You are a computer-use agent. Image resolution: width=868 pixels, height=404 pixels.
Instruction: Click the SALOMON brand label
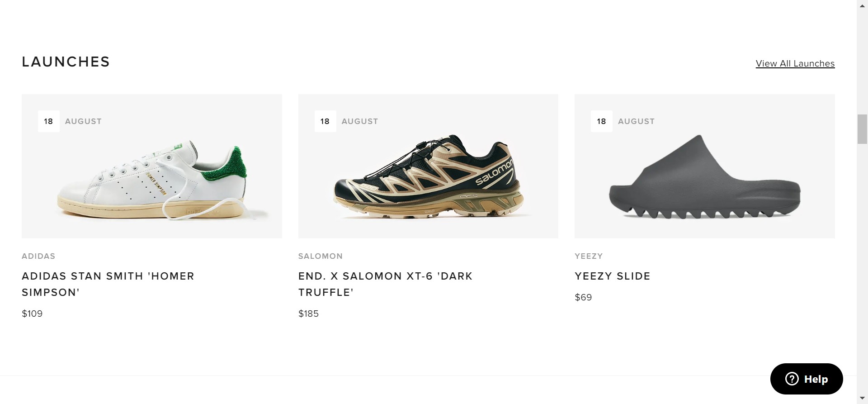click(x=320, y=256)
